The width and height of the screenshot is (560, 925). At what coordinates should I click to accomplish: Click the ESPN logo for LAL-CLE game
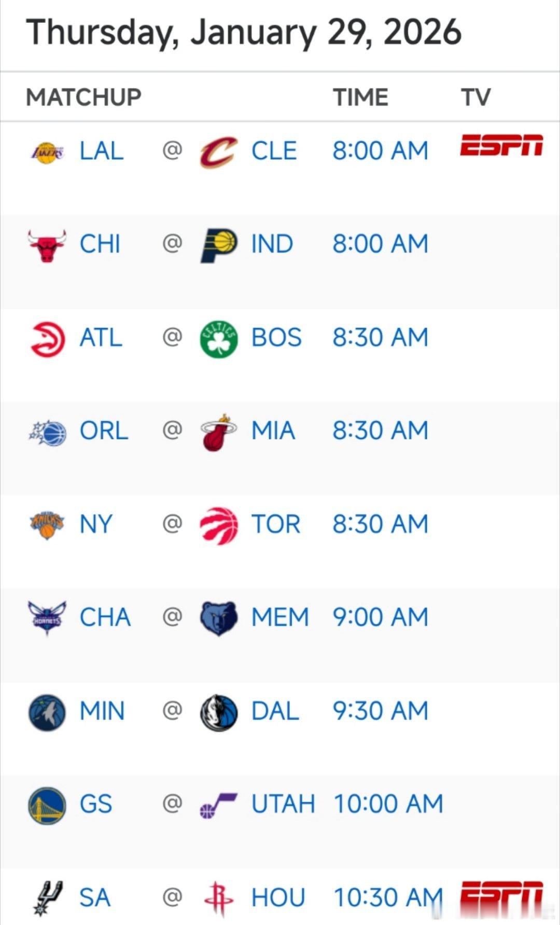501,145
